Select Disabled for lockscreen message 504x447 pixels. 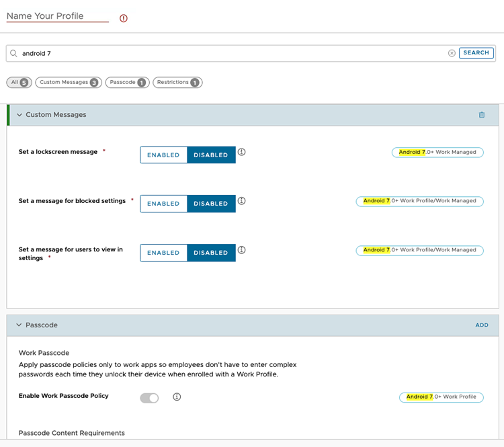pyautogui.click(x=211, y=155)
